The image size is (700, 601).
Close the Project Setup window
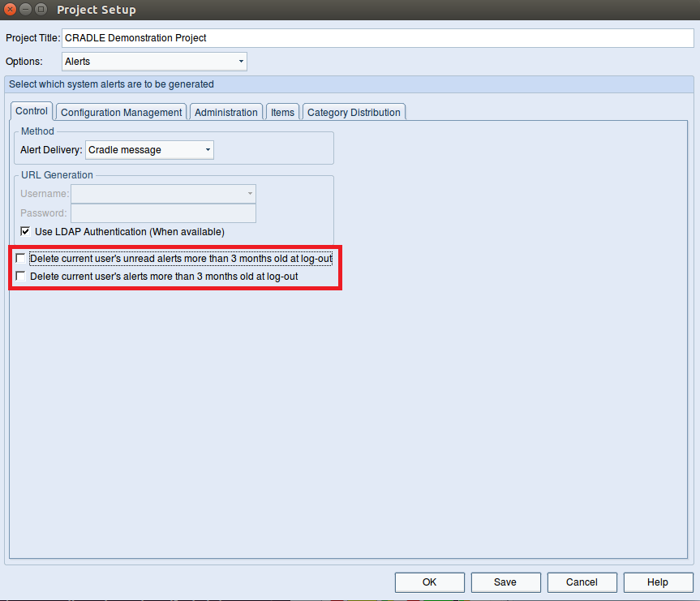(x=10, y=10)
